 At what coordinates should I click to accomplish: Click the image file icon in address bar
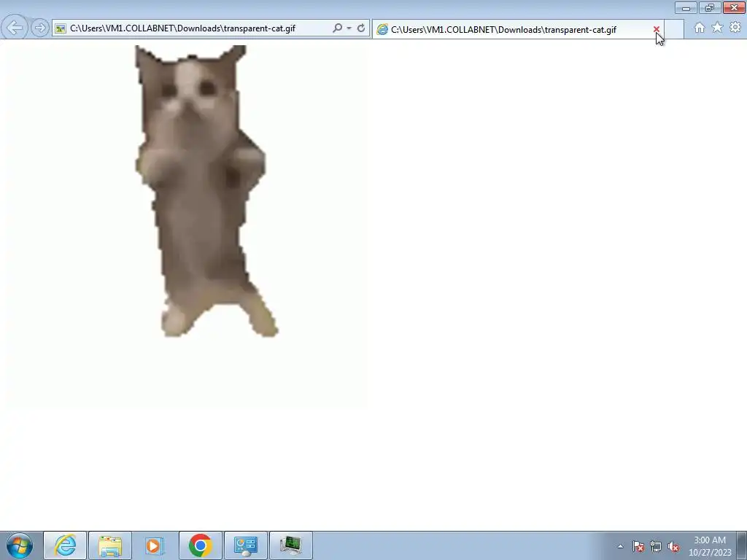(61, 28)
